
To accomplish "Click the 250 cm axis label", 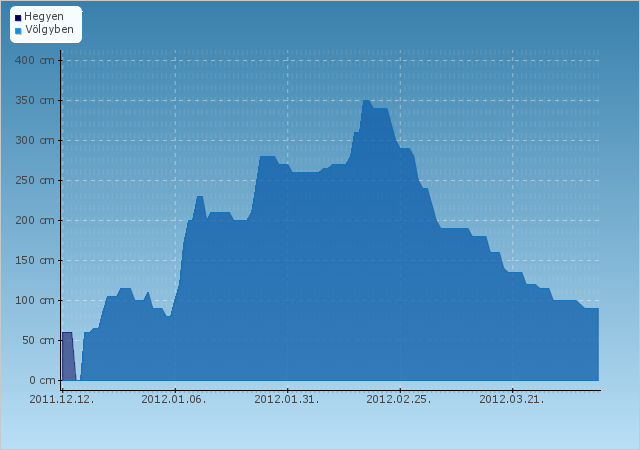I will [35, 180].
